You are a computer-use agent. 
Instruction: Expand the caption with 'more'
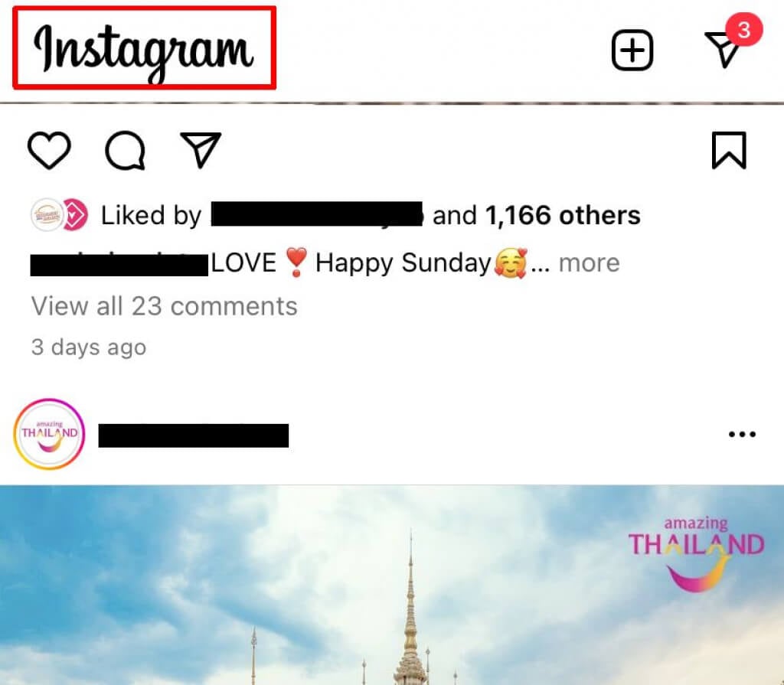[x=589, y=263]
